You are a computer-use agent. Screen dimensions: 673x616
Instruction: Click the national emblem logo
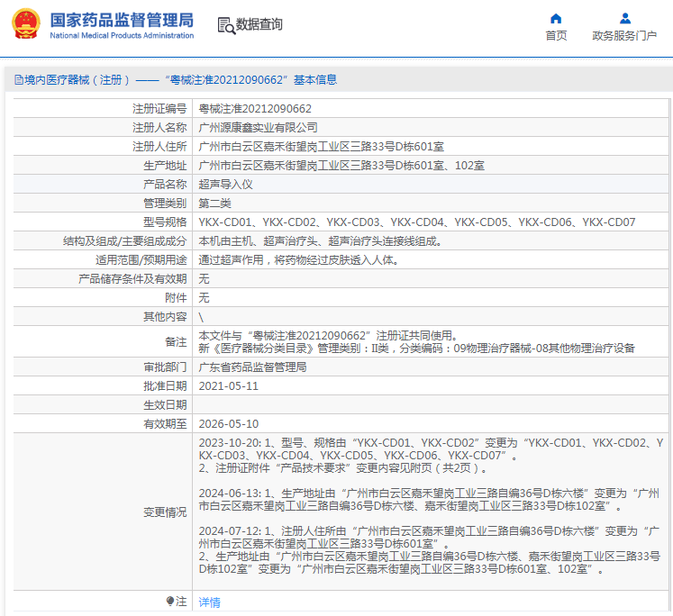tap(26, 24)
